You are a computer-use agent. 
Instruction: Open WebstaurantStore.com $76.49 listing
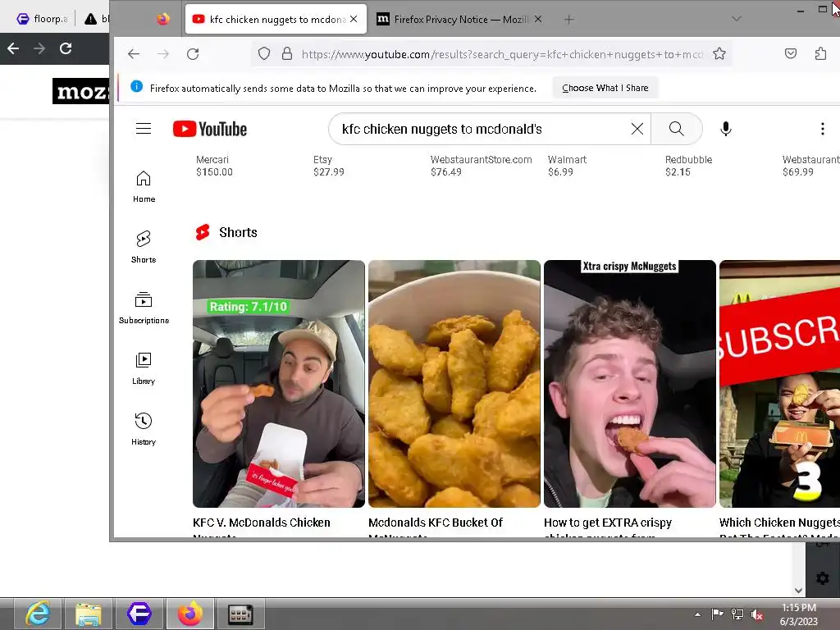point(481,166)
